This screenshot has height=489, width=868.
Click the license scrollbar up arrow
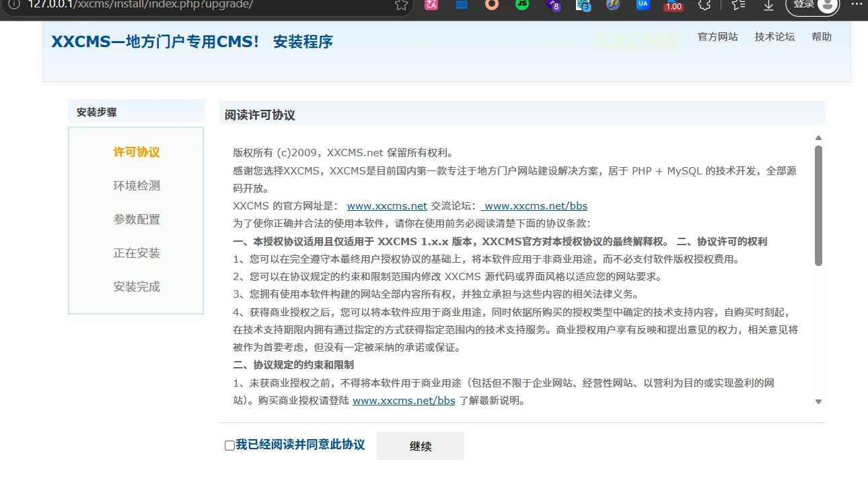point(818,138)
